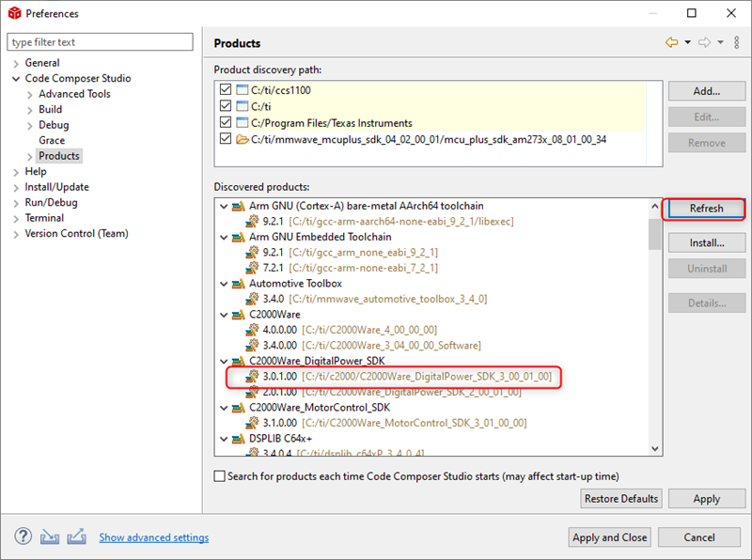Click the Apply and Close button

(609, 537)
